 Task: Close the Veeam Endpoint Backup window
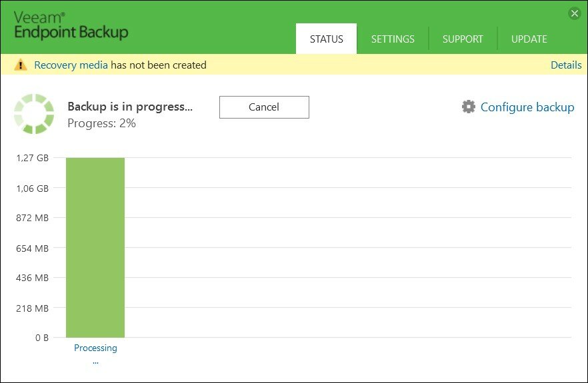(575, 14)
